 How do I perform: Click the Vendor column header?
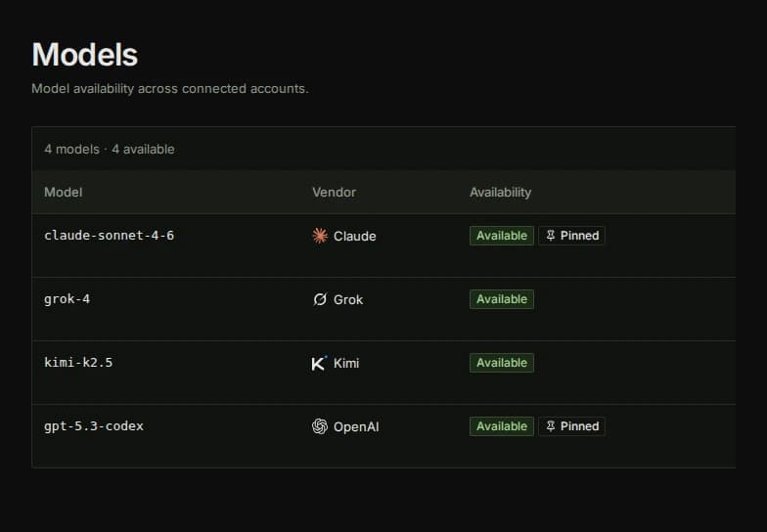(335, 192)
